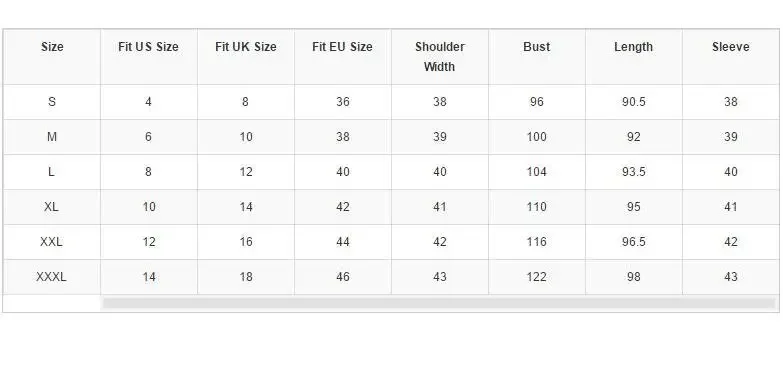Select the bust value 110
Viewport: 783px width, 377px height.
pos(536,207)
